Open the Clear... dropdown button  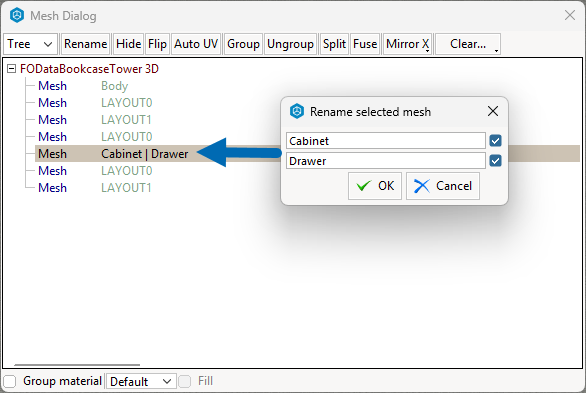(468, 44)
